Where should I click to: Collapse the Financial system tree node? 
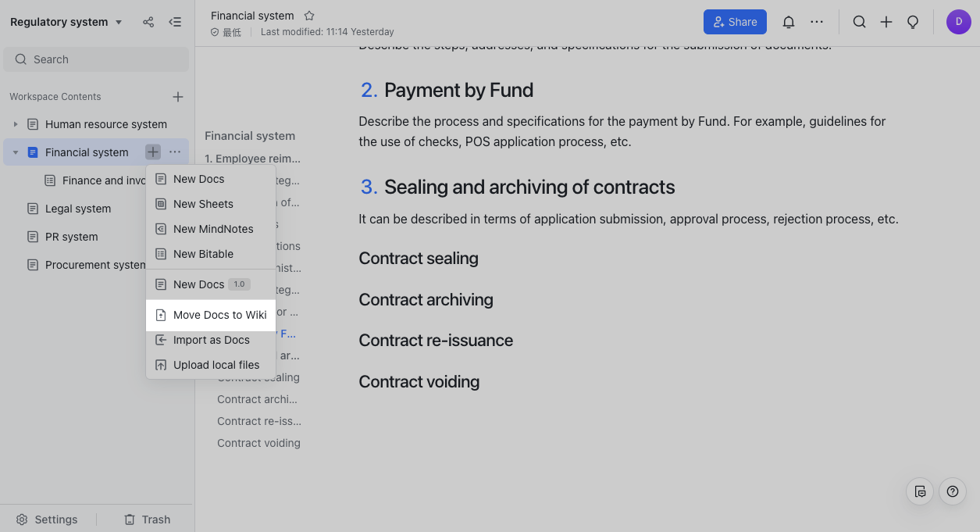click(x=16, y=152)
